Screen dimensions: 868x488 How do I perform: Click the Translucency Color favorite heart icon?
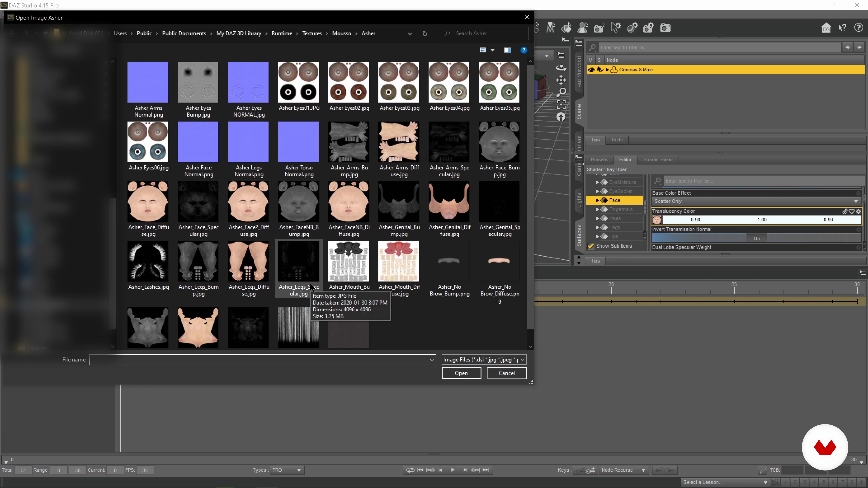pos(852,211)
